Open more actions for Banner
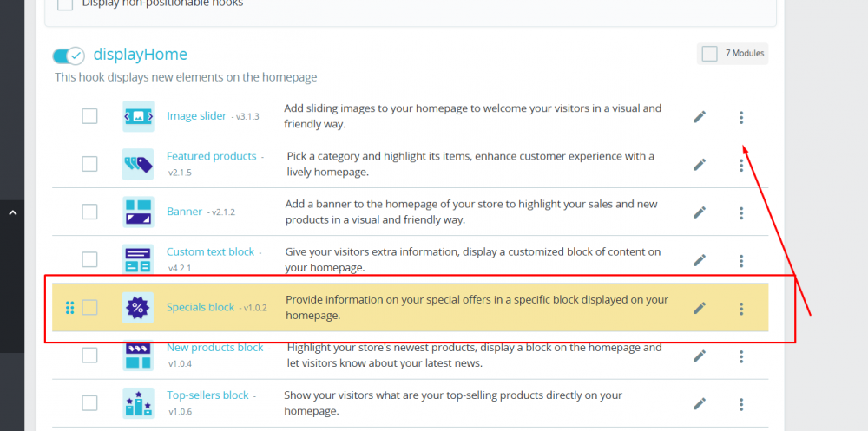The width and height of the screenshot is (868, 431). [x=741, y=212]
